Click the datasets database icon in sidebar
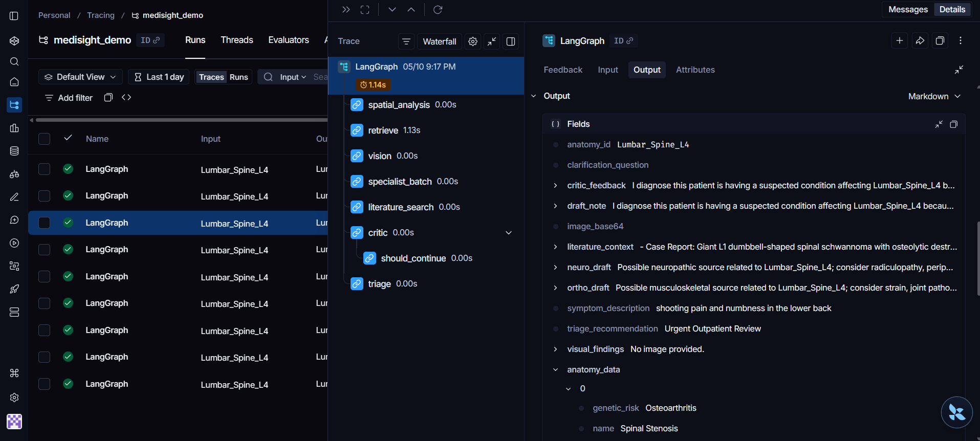This screenshot has height=441, width=980. [14, 151]
